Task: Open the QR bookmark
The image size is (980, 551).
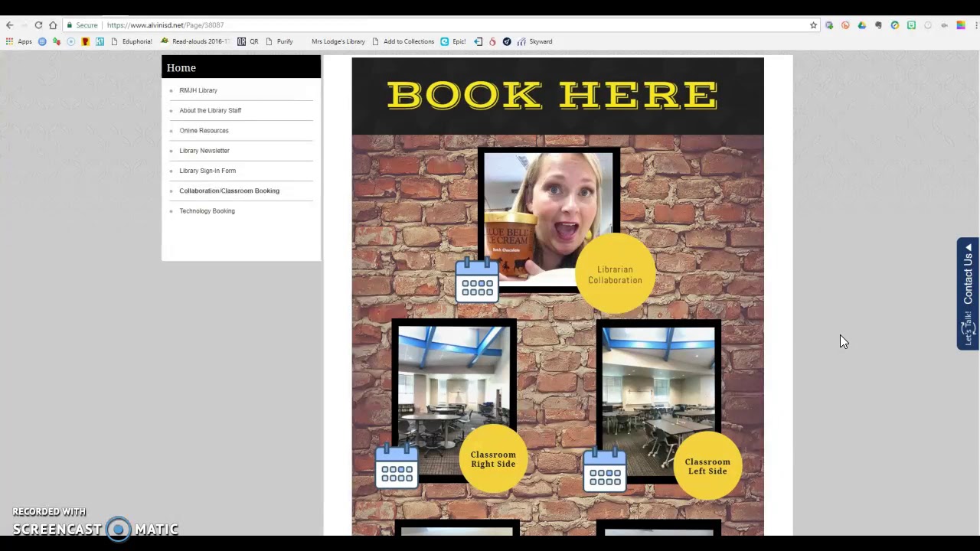Action: [247, 41]
